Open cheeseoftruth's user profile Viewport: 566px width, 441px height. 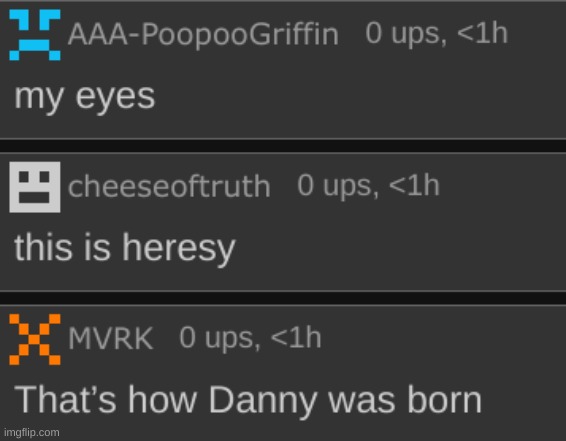169,187
